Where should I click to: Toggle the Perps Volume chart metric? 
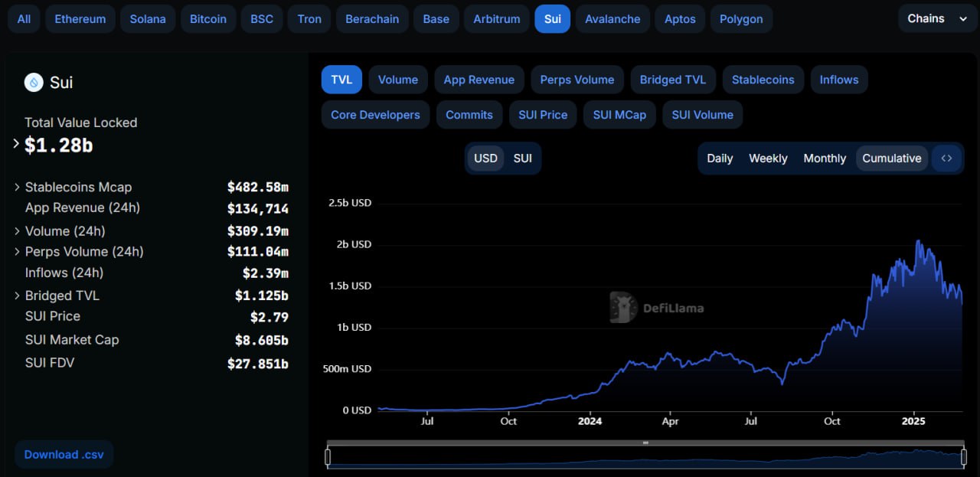click(x=577, y=80)
